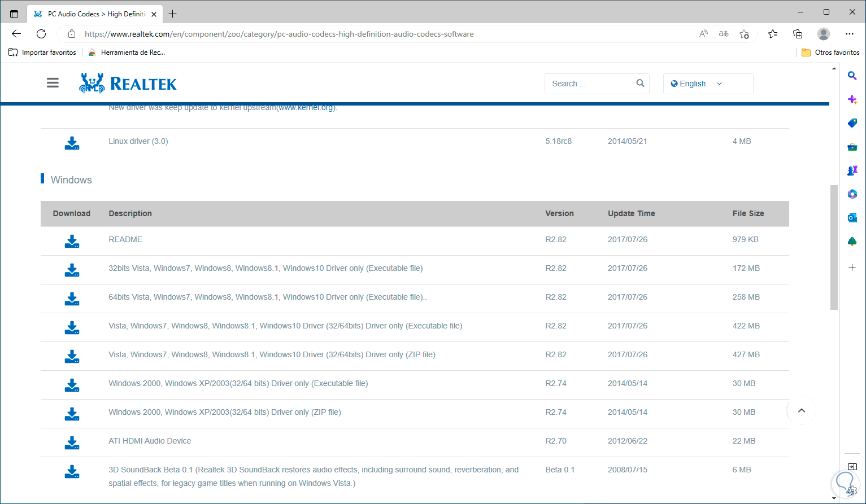Submit the Realtek site search magnifier

(x=640, y=83)
